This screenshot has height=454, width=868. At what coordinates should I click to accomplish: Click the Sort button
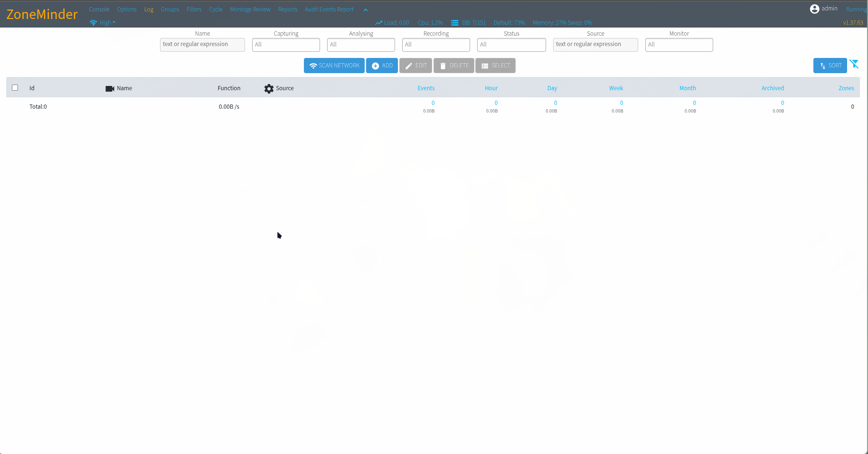pyautogui.click(x=830, y=66)
